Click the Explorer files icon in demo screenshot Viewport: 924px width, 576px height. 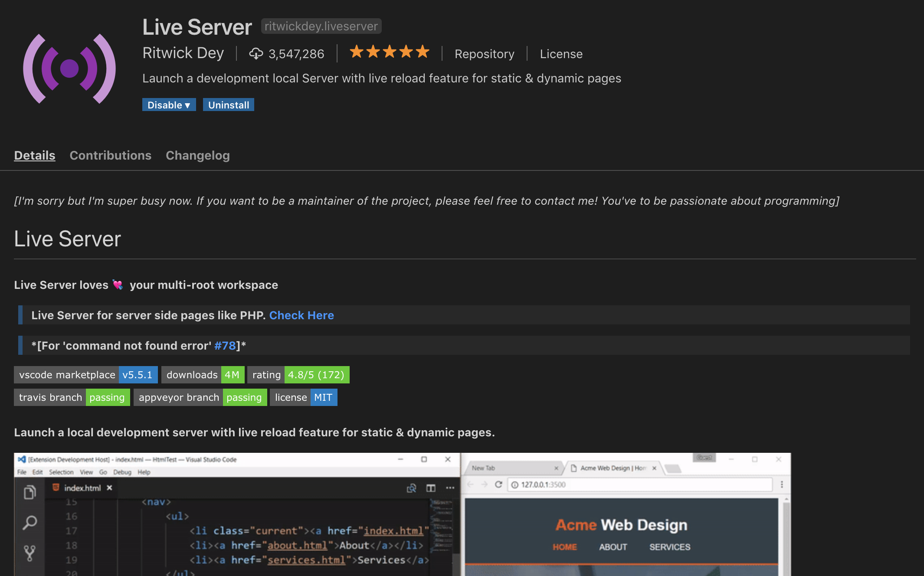click(x=29, y=492)
